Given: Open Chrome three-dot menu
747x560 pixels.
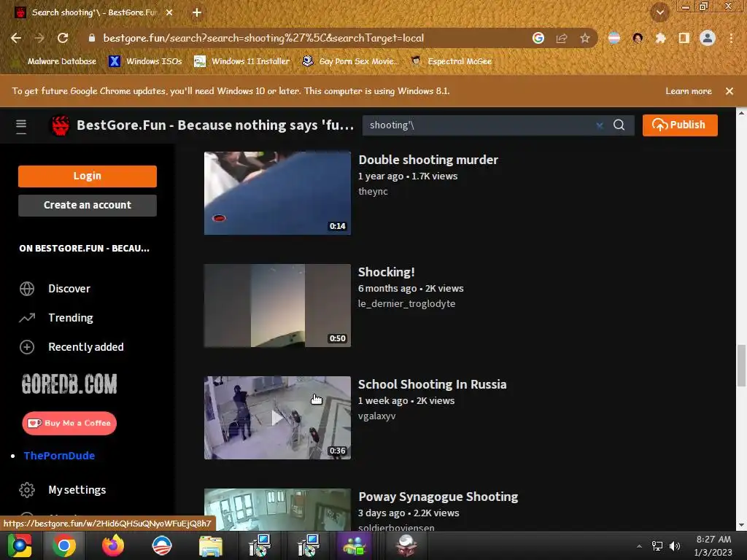Looking at the screenshot, I should [731, 38].
